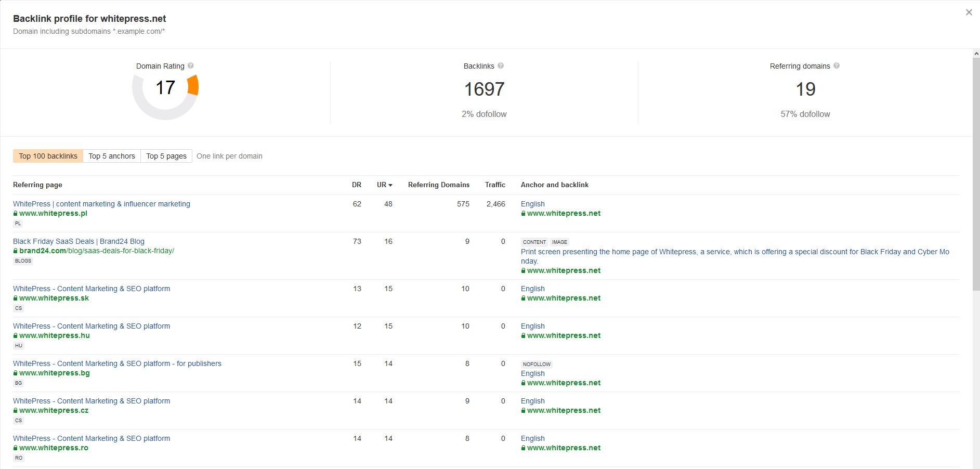The width and height of the screenshot is (980, 469).
Task: Click the lock icon beside www.whitepress.cz
Action: [x=16, y=410]
